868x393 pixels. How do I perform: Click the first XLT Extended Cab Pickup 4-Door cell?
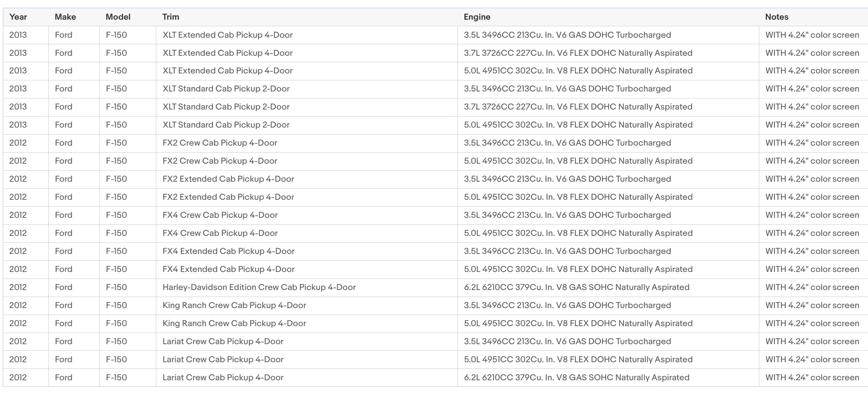307,35
